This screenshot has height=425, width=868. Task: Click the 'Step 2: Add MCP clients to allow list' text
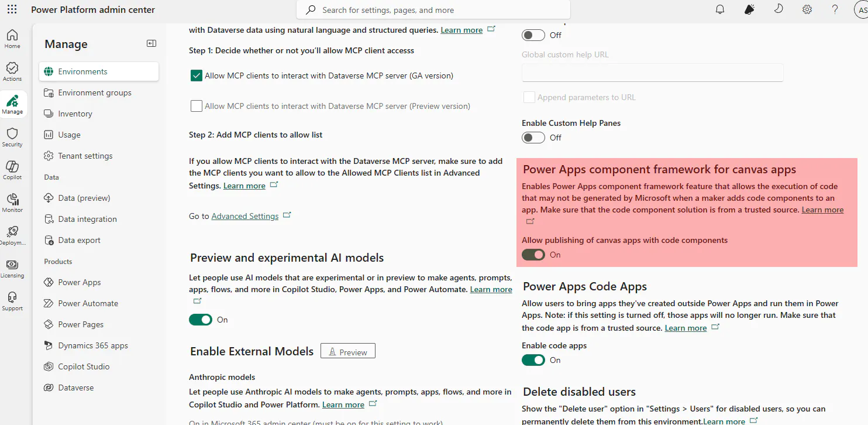click(256, 135)
